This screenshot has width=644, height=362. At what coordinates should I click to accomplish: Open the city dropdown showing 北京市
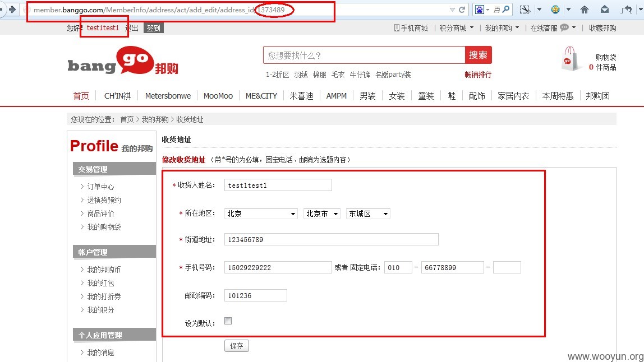pyautogui.click(x=322, y=214)
